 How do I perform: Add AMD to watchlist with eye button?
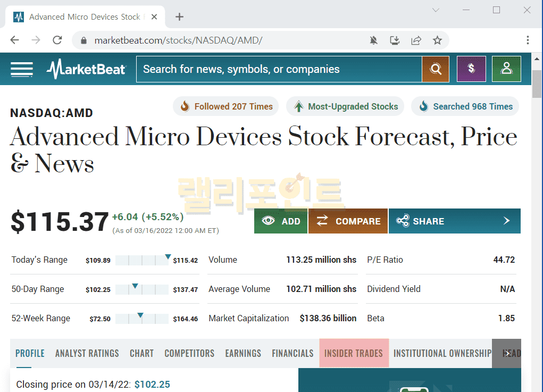pyautogui.click(x=281, y=221)
